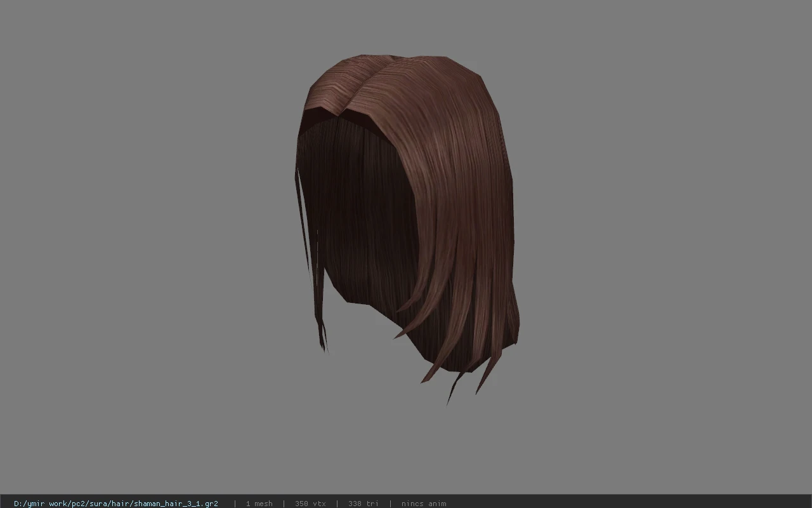Click the '1 mesh' status entry
Screen dimensions: 812x508
pyautogui.click(x=259, y=504)
